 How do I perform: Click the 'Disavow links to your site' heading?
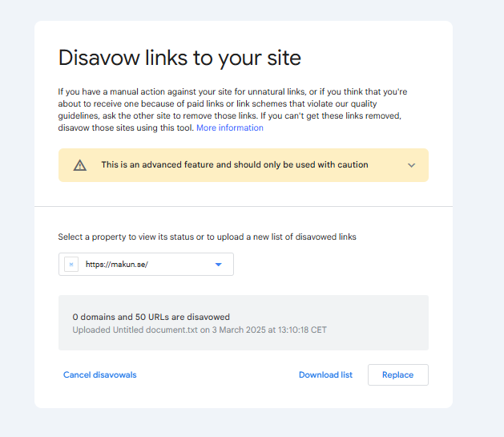179,58
